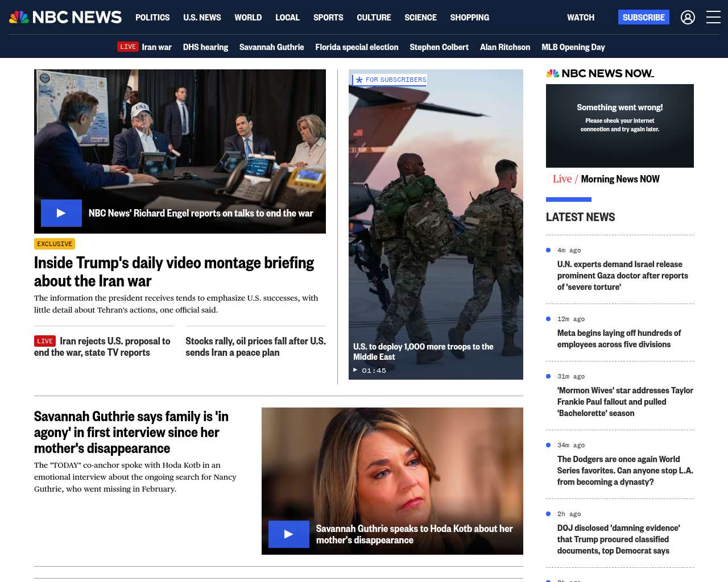
Task: Select the Shopping navigation item
Action: tap(469, 18)
